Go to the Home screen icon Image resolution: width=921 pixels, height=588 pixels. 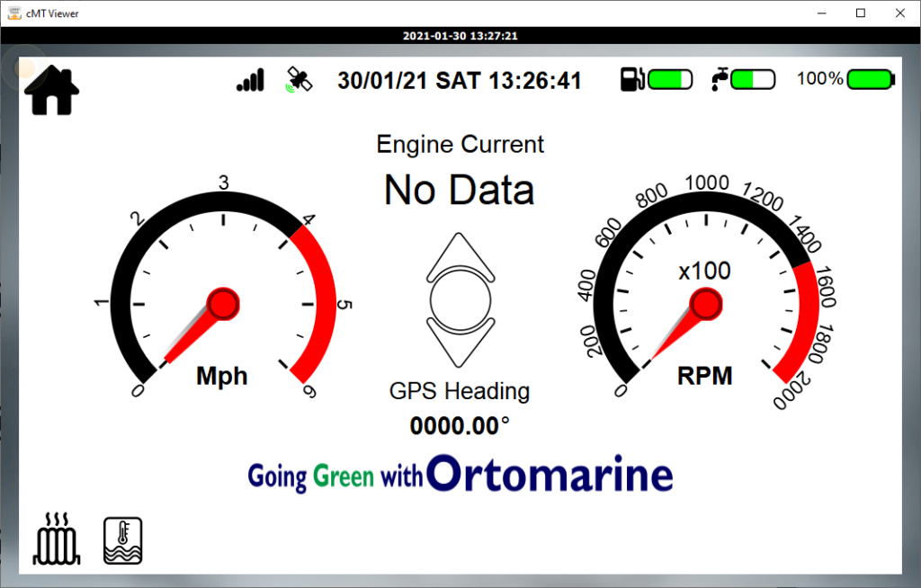tap(51, 90)
